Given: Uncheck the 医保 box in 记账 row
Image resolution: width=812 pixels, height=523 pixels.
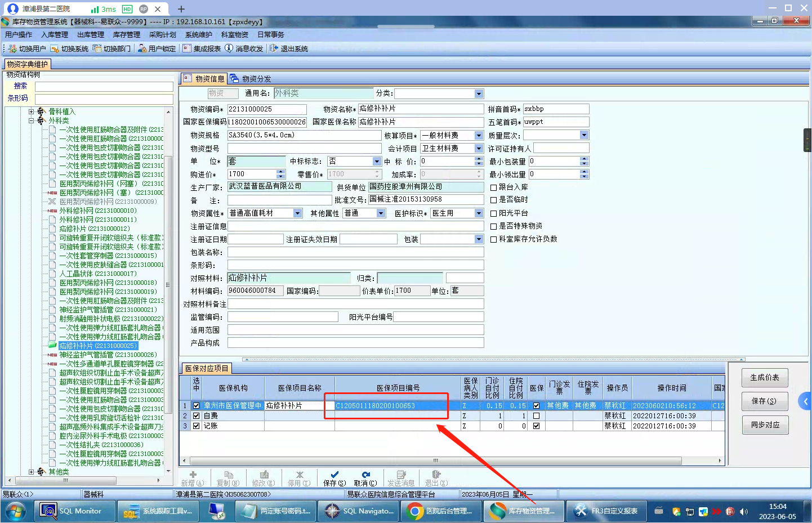Looking at the screenshot, I should click(x=536, y=426).
